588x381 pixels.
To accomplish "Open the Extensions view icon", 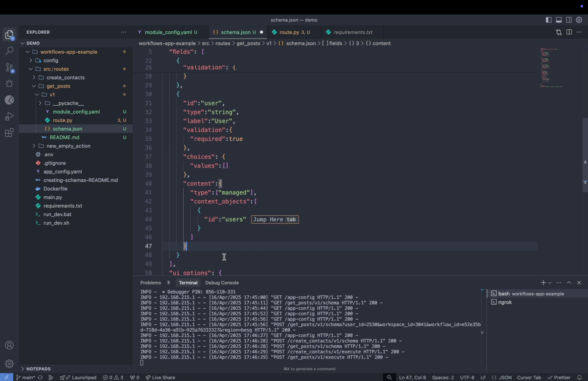I will point(10,133).
